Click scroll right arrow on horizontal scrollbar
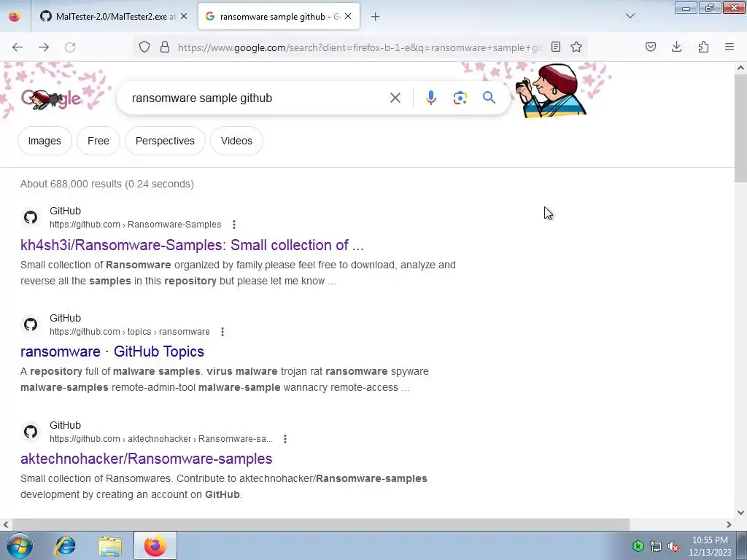The width and height of the screenshot is (747, 560). coord(729,524)
